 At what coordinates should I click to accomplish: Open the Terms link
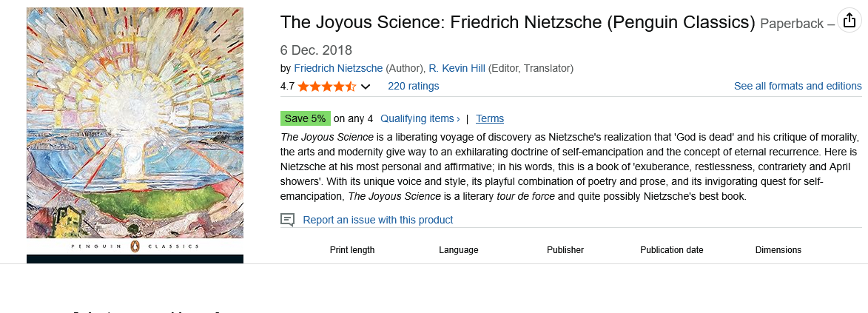coord(490,118)
